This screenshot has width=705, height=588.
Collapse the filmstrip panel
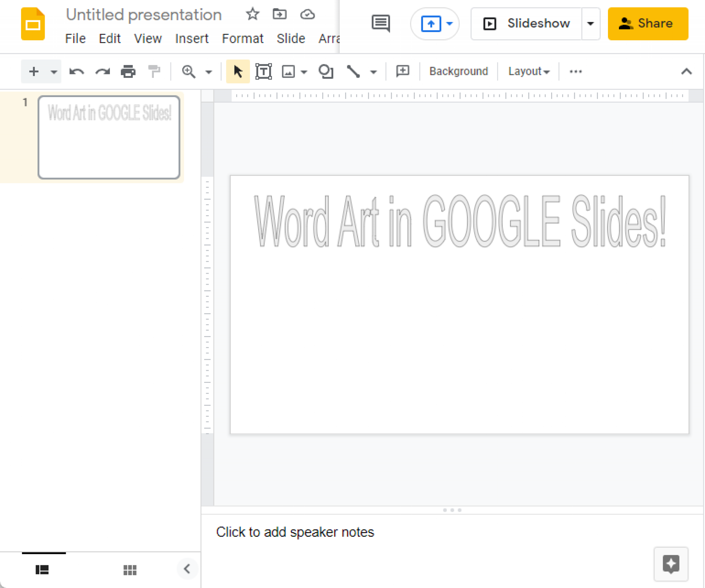[187, 569]
